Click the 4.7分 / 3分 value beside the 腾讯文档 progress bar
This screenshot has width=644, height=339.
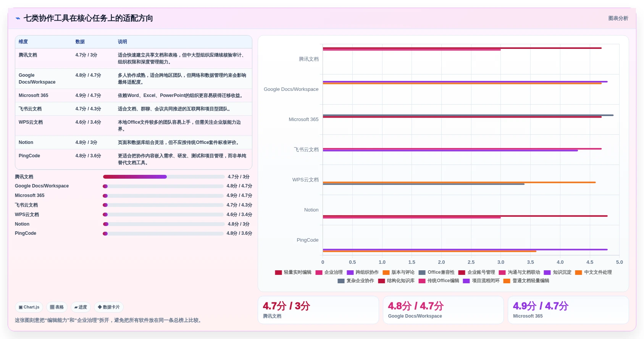(x=239, y=177)
